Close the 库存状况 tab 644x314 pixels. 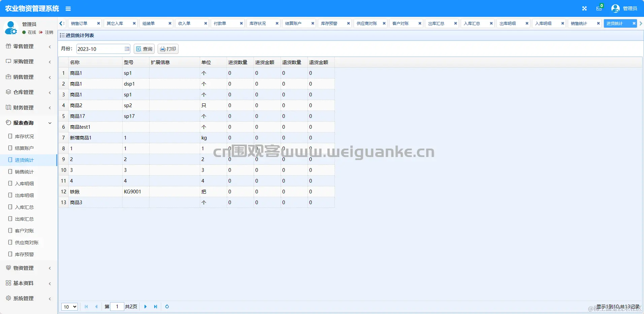tap(277, 23)
